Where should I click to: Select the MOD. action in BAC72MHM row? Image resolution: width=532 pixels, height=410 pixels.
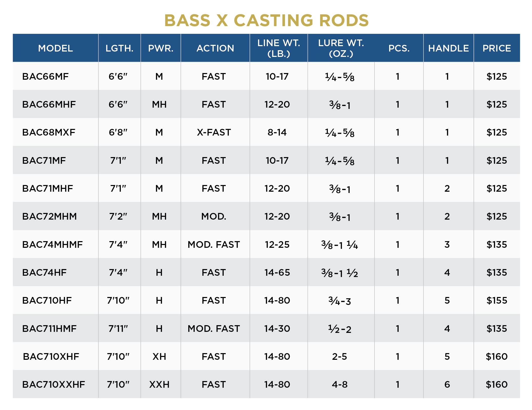[x=214, y=217]
